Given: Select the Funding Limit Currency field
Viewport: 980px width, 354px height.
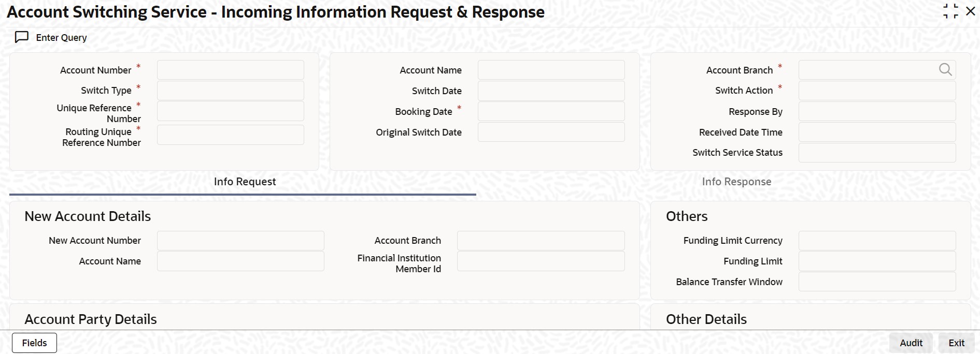Looking at the screenshot, I should 877,240.
